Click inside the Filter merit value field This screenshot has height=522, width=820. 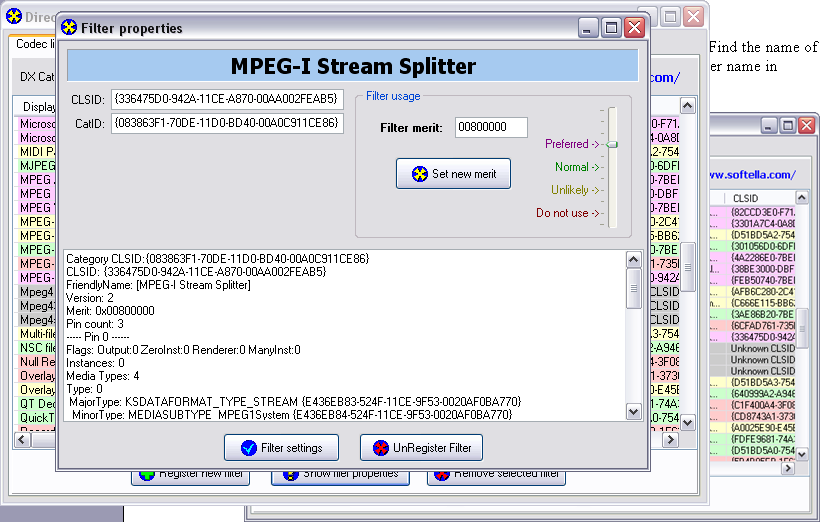(x=491, y=127)
